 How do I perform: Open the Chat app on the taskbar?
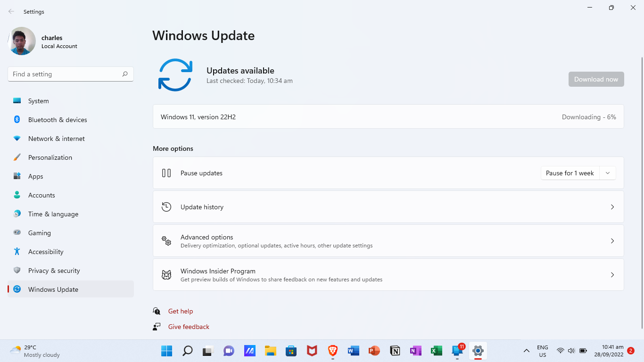[229, 351]
